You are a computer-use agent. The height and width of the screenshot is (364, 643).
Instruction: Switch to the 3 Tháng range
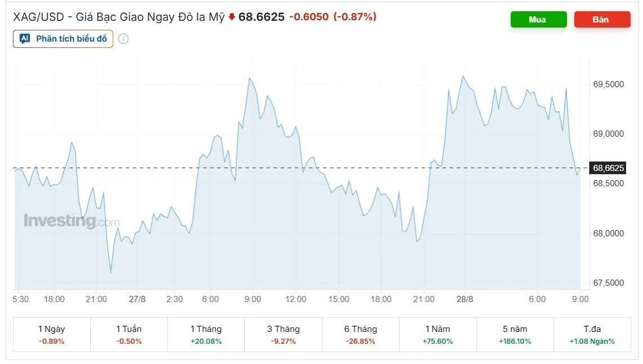[283, 335]
